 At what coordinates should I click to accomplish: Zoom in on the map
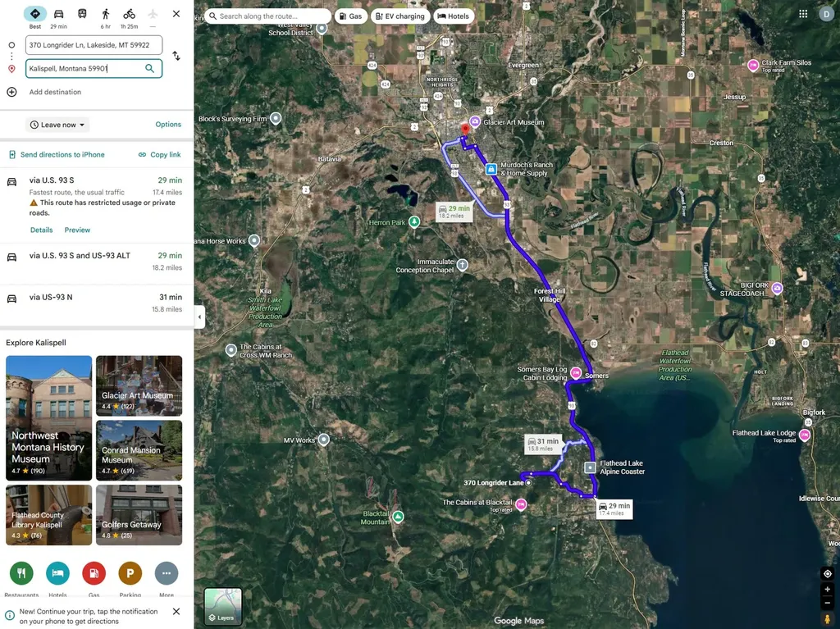(827, 590)
